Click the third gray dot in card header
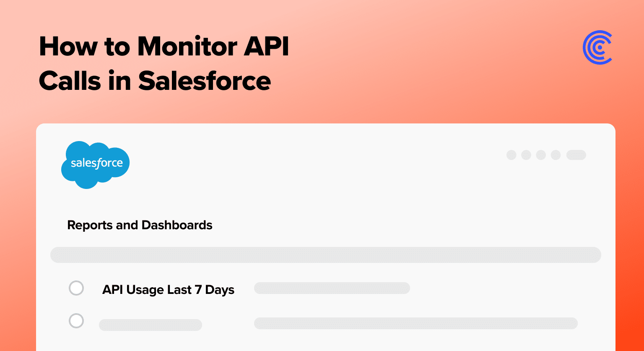Viewport: 644px width, 351px height. click(541, 155)
